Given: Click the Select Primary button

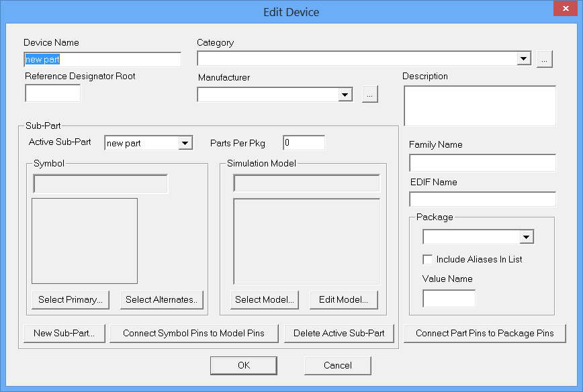Looking at the screenshot, I should click(71, 300).
